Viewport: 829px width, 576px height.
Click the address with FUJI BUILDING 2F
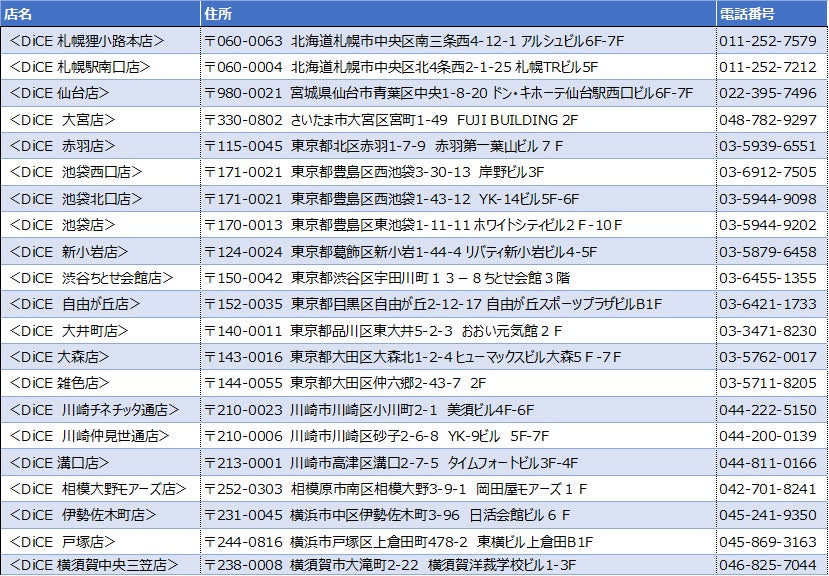click(458, 120)
